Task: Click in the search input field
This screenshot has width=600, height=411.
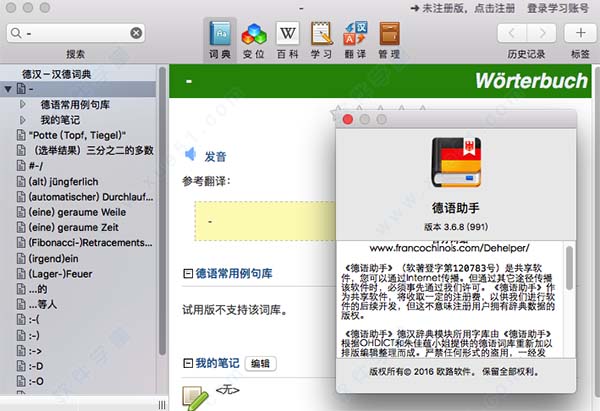Action: 77,33
